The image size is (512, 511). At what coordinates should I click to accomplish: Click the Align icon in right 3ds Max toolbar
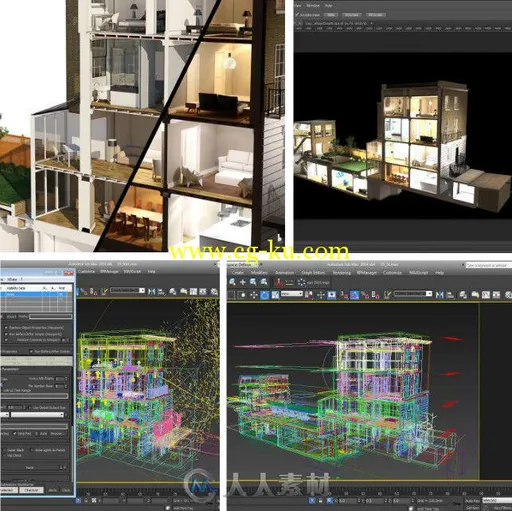[x=450, y=295]
